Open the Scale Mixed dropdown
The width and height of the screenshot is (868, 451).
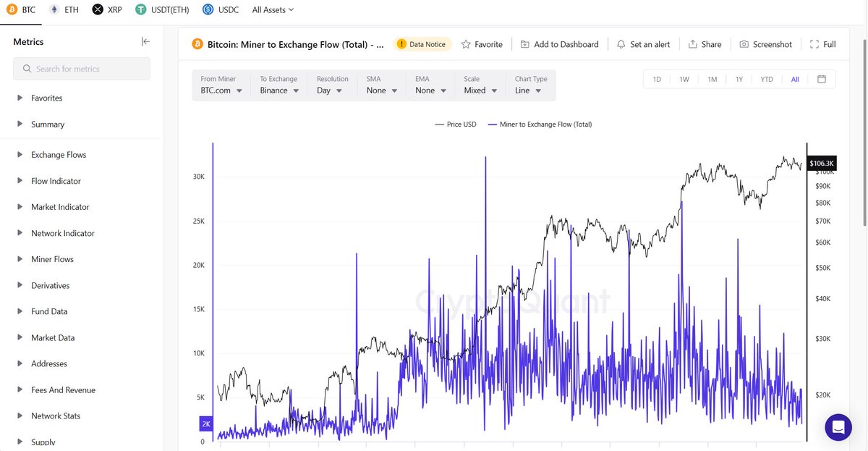481,85
